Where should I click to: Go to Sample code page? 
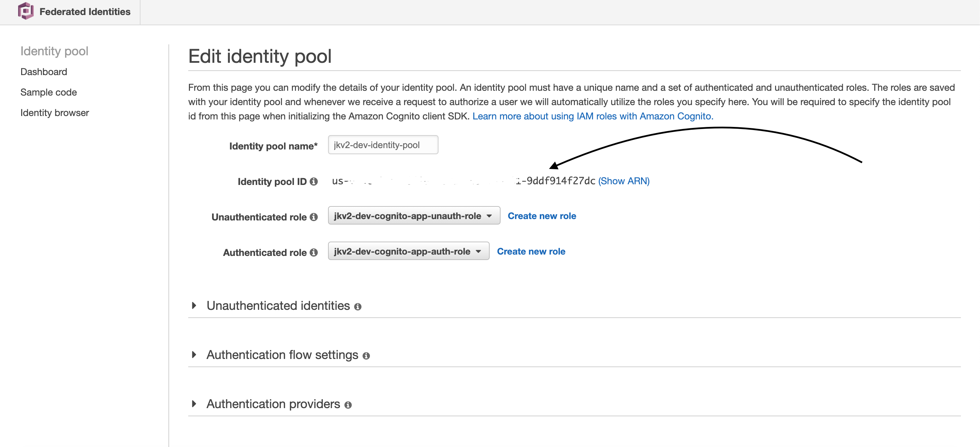(x=49, y=92)
